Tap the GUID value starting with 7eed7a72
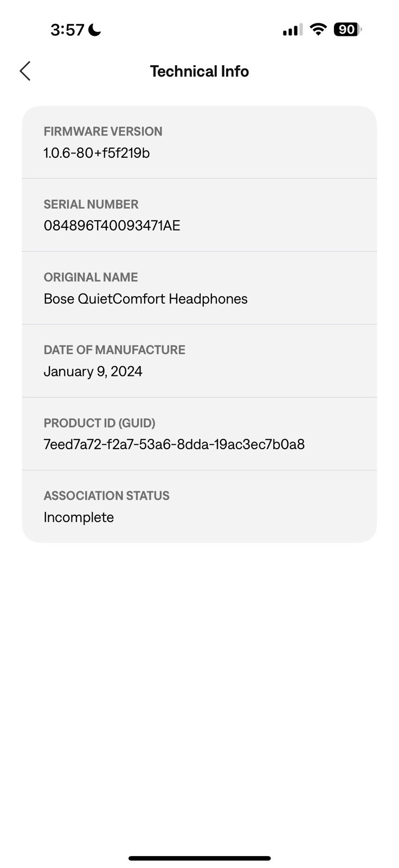The height and width of the screenshot is (868, 399). 174,444
